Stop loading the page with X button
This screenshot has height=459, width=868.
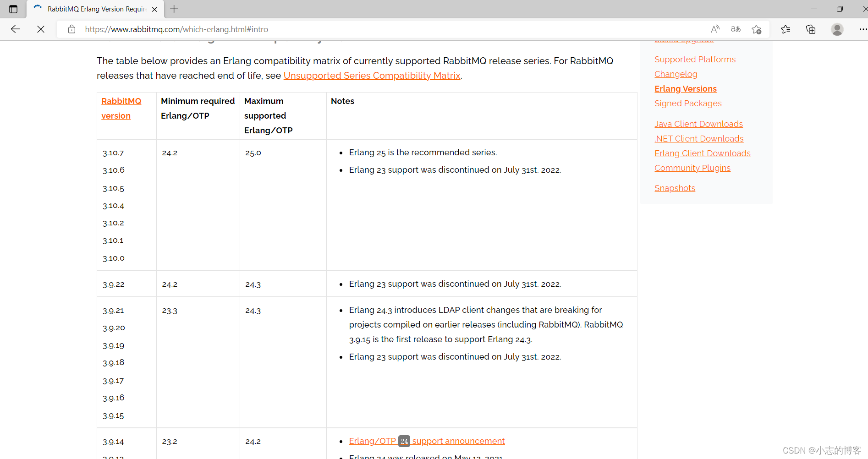41,29
